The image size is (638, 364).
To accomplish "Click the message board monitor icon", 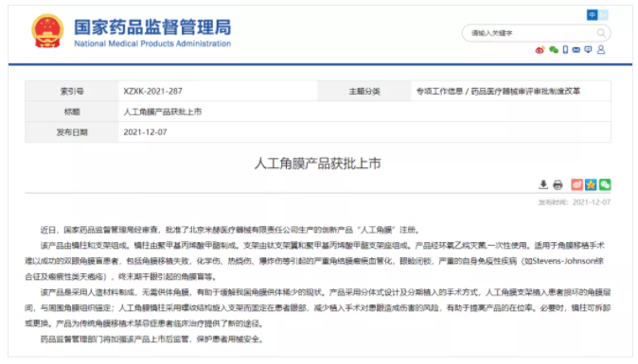I will (x=588, y=49).
